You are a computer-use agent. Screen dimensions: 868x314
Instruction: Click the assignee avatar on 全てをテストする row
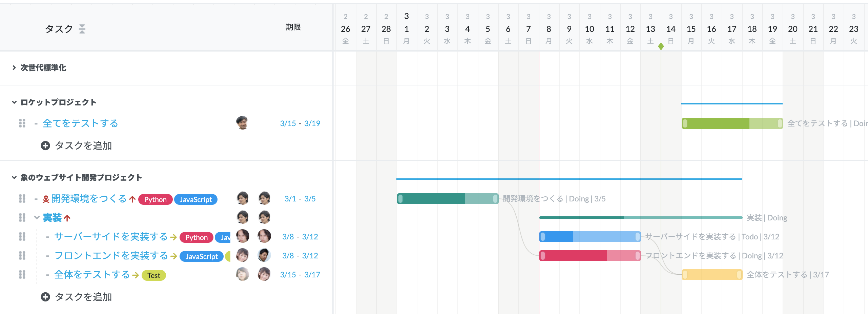point(242,123)
